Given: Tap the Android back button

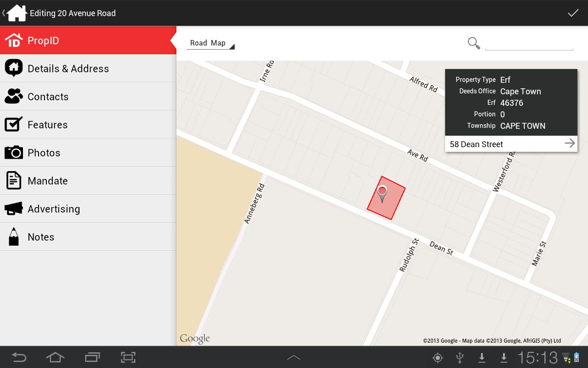Looking at the screenshot, I should click(18, 357).
